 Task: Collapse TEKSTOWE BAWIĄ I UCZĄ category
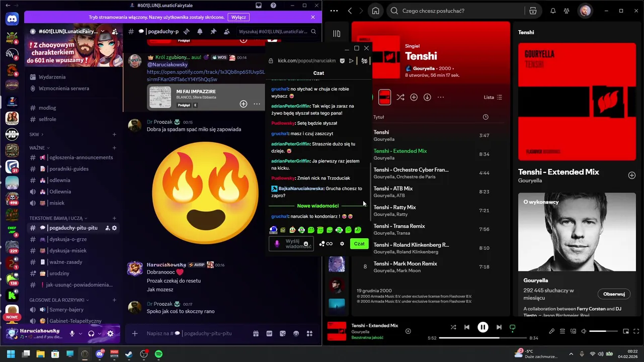coord(58,218)
